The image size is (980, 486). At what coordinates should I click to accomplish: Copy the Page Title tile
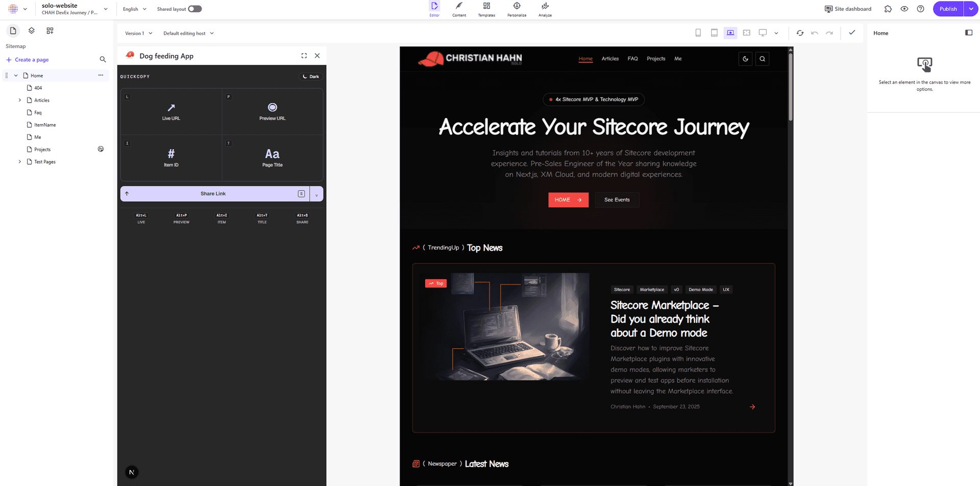click(273, 158)
